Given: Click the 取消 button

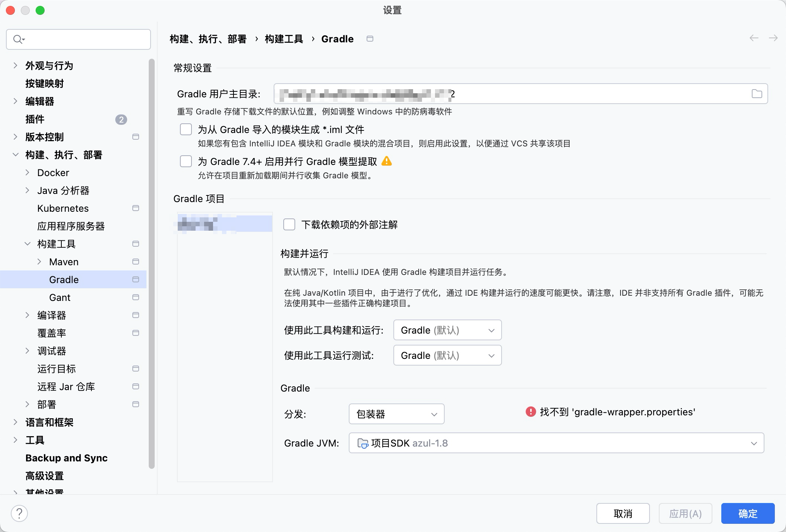Looking at the screenshot, I should tap(623, 513).
